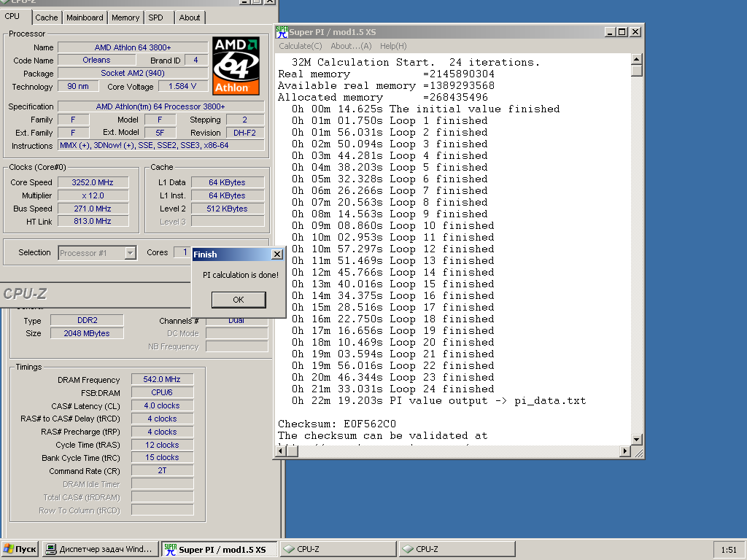Maximize the Super PI window
The image size is (747, 560).
point(622,32)
